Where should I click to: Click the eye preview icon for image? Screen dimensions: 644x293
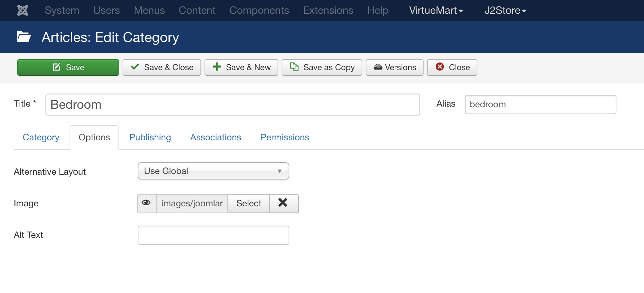tap(146, 203)
